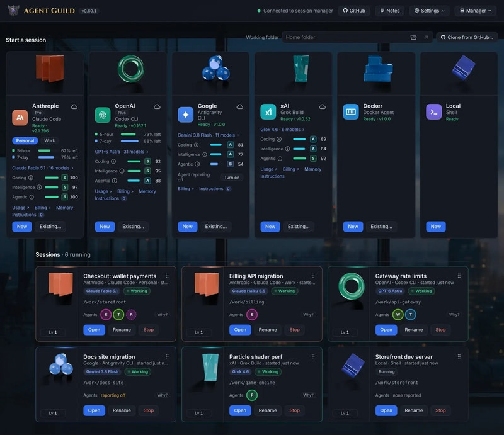The height and width of the screenshot is (435, 504).
Task: Open Usage link on xAI card
Action: point(269,169)
